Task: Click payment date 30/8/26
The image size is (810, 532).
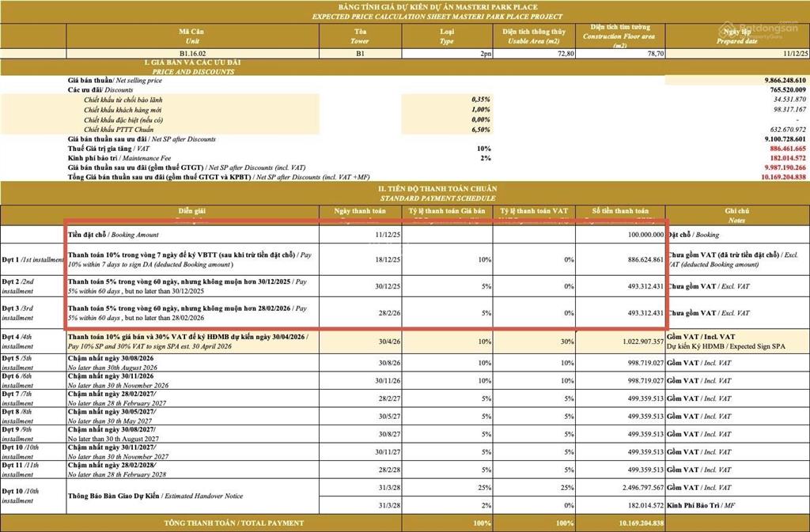Action: 389,363
